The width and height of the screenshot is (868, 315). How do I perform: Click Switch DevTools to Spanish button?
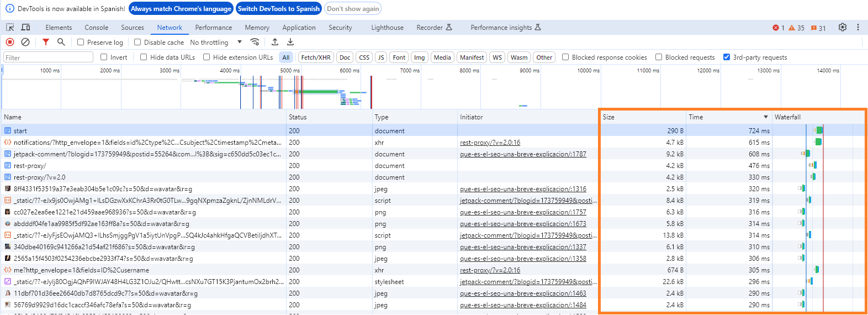tap(279, 9)
